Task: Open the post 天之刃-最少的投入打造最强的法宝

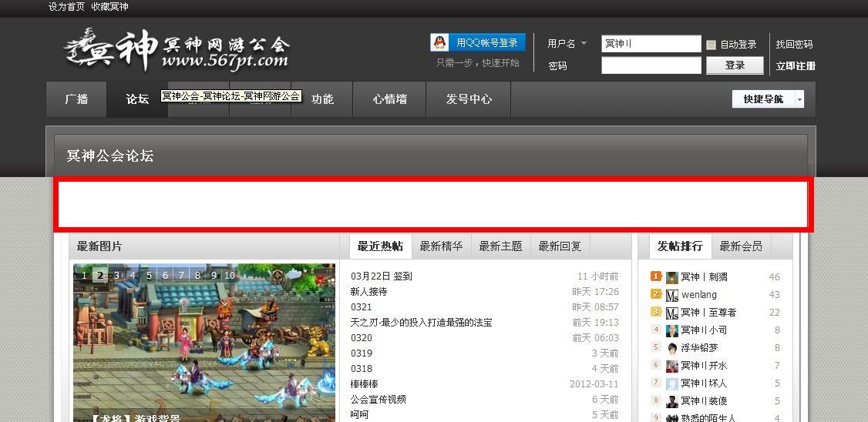Action: pos(421,323)
